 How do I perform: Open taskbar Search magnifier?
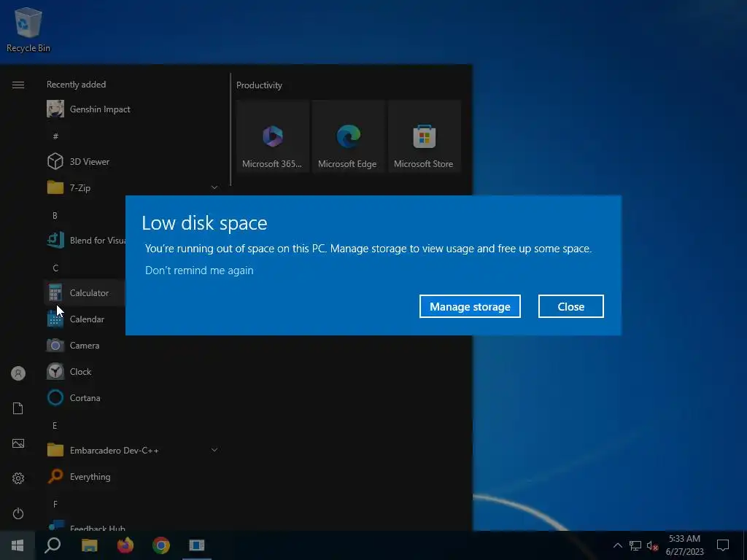tap(53, 545)
